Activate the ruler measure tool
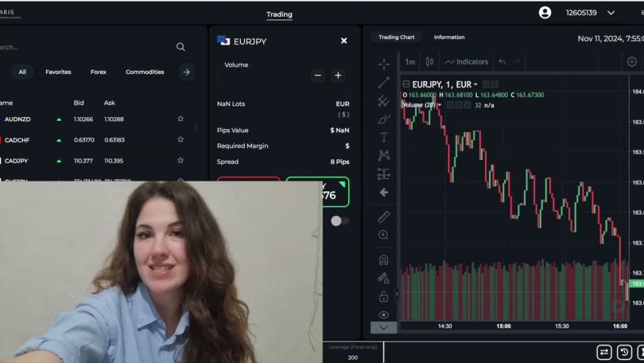644x363 pixels. click(384, 216)
